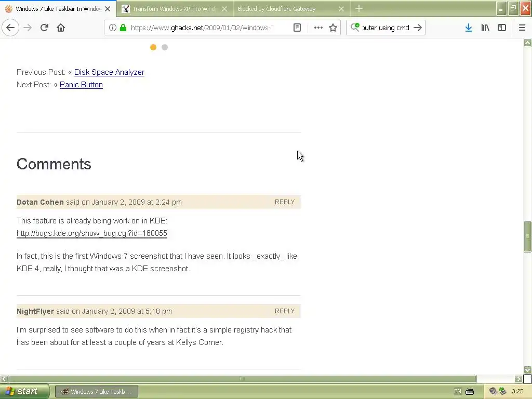
Task: Show site information for ghacks.net
Action: (113, 28)
